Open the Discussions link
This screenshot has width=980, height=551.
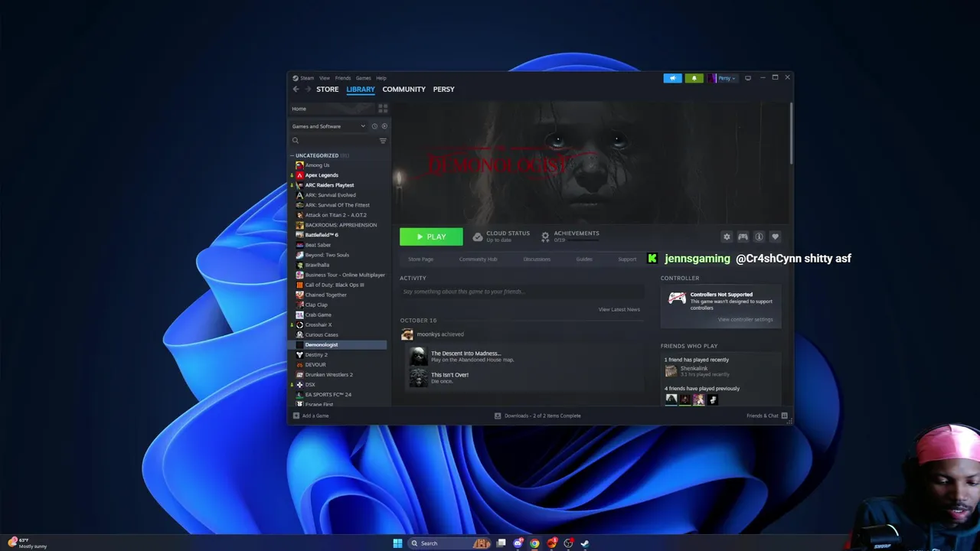537,259
